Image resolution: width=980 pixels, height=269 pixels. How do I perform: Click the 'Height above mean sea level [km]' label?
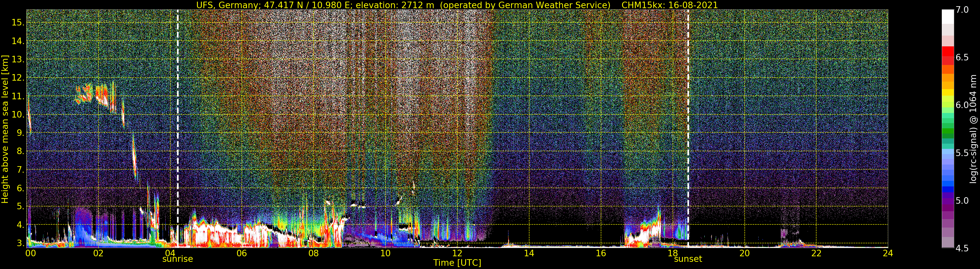(x=5, y=129)
